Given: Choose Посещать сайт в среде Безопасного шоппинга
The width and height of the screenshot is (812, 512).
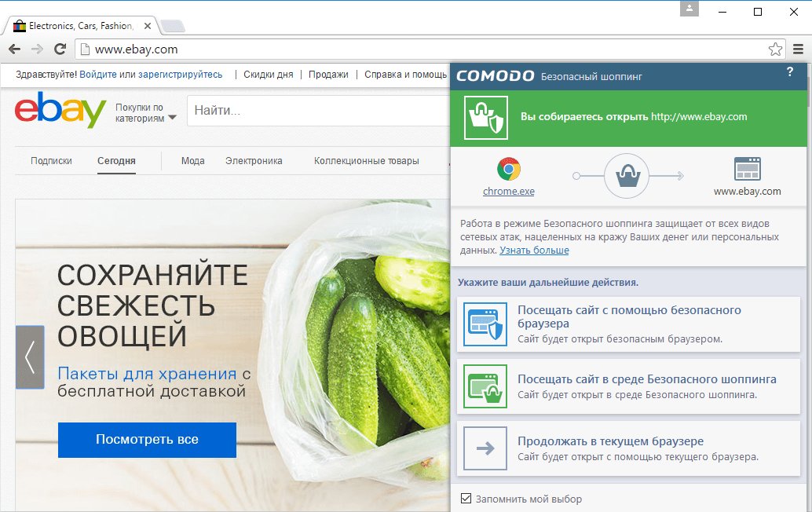Looking at the screenshot, I should (628, 386).
